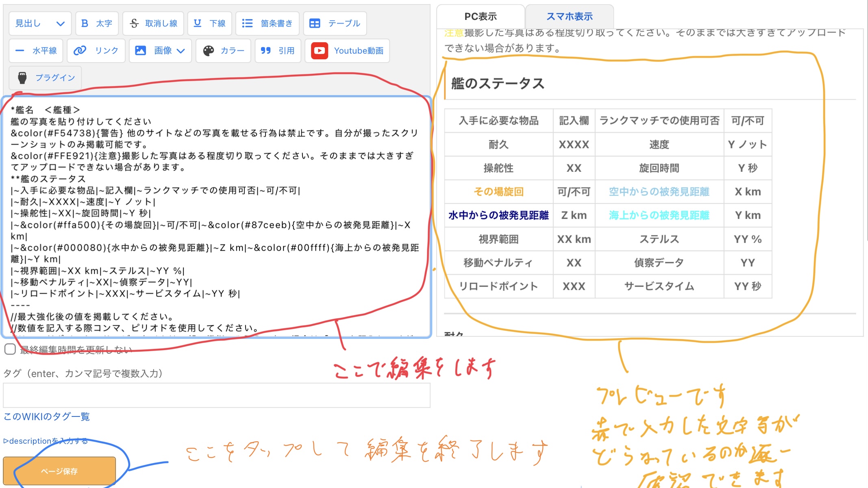Click the bold 太字 icon
Screen dimensions: 868x488
85,24
